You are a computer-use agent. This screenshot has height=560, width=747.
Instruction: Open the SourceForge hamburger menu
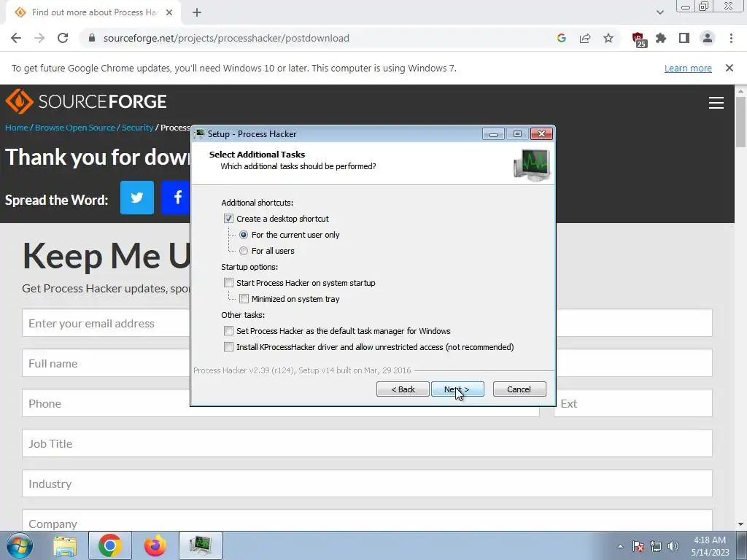(716, 102)
